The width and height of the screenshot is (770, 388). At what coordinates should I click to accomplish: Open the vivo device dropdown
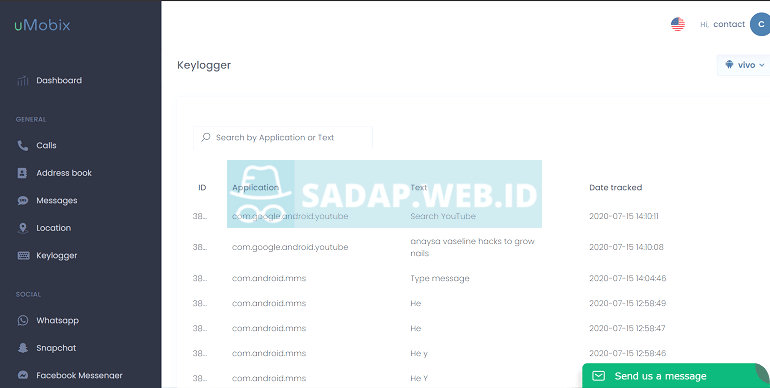(743, 65)
